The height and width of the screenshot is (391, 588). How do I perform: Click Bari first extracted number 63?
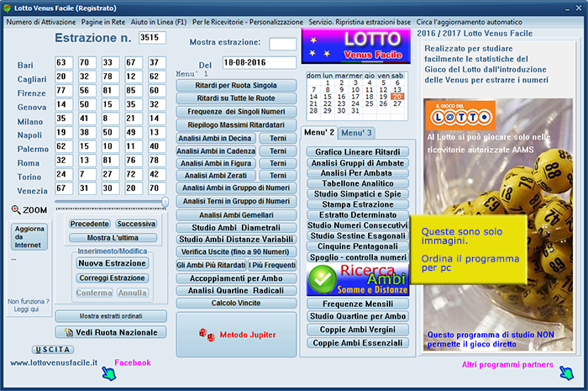(64, 63)
